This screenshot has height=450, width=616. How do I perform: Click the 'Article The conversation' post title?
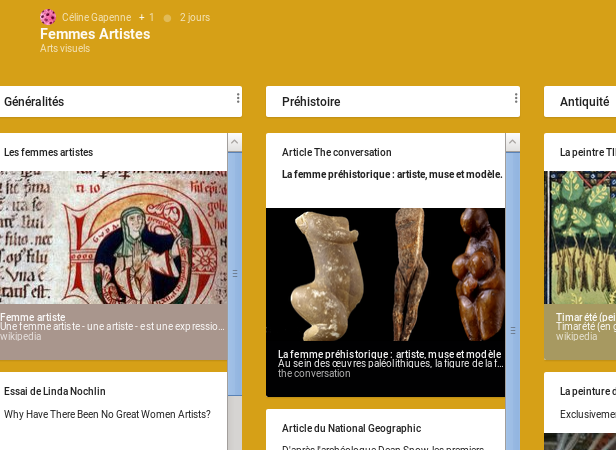(337, 152)
